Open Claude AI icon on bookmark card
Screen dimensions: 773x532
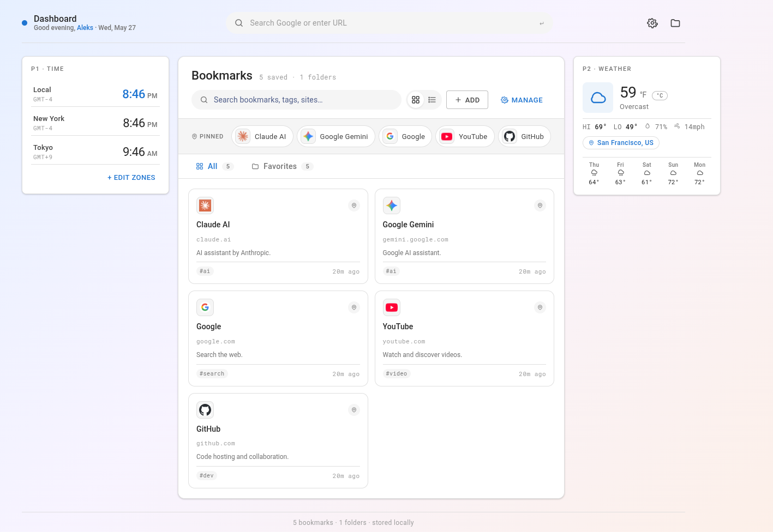pos(205,205)
